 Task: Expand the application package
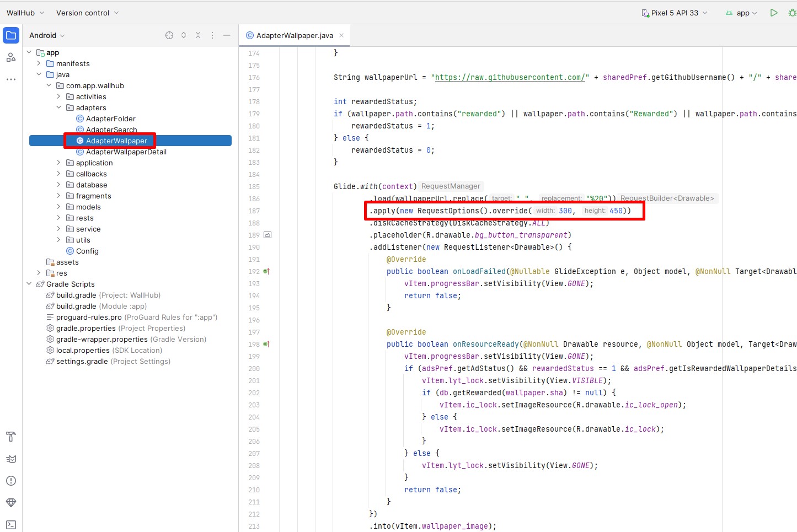[x=59, y=163]
